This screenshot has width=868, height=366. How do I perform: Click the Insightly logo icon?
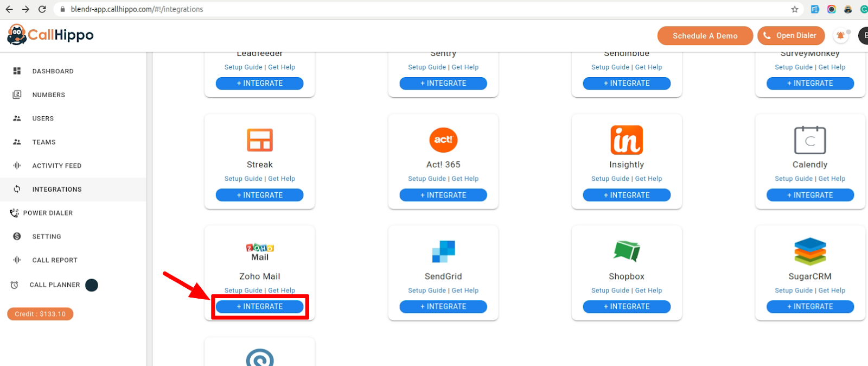[x=627, y=140]
